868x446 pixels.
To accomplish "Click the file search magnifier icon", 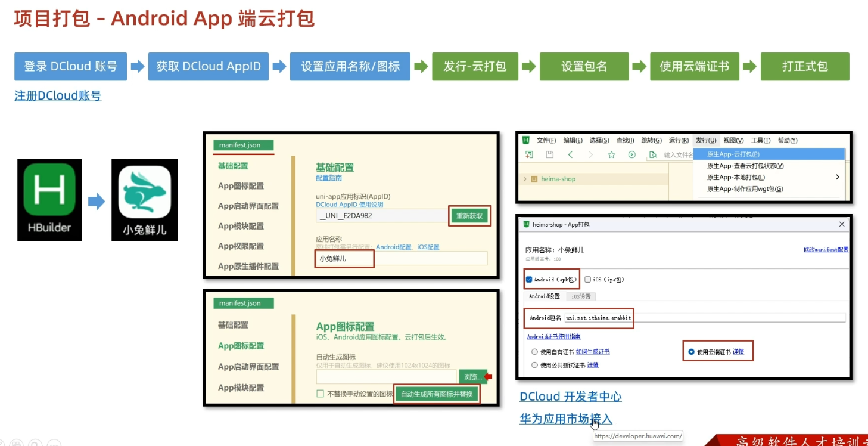I will (653, 155).
